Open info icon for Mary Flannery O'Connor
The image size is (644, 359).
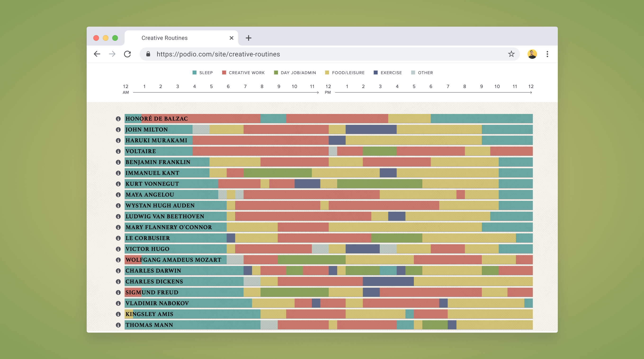[118, 228]
